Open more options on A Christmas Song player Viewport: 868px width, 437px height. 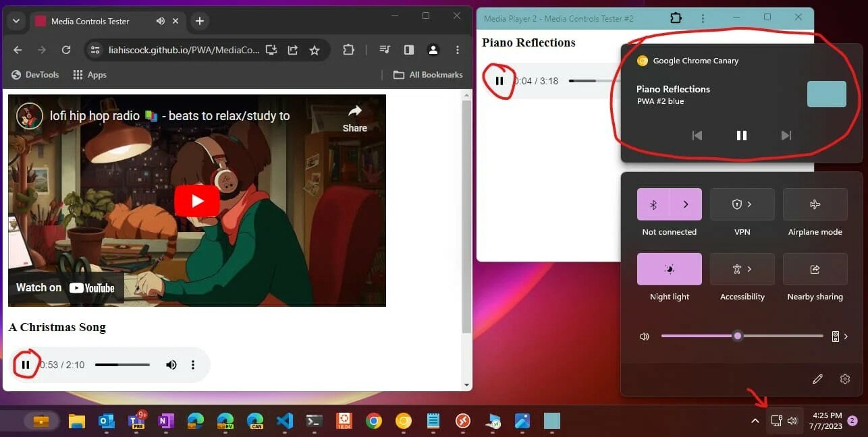[193, 365]
